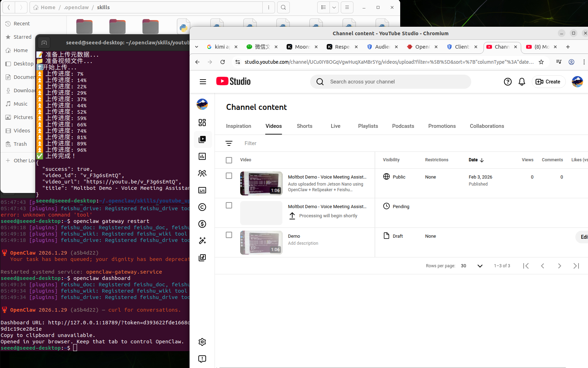Open YouTube Studio hamburger menu
Screen dimensions: 588x368
point(203,82)
